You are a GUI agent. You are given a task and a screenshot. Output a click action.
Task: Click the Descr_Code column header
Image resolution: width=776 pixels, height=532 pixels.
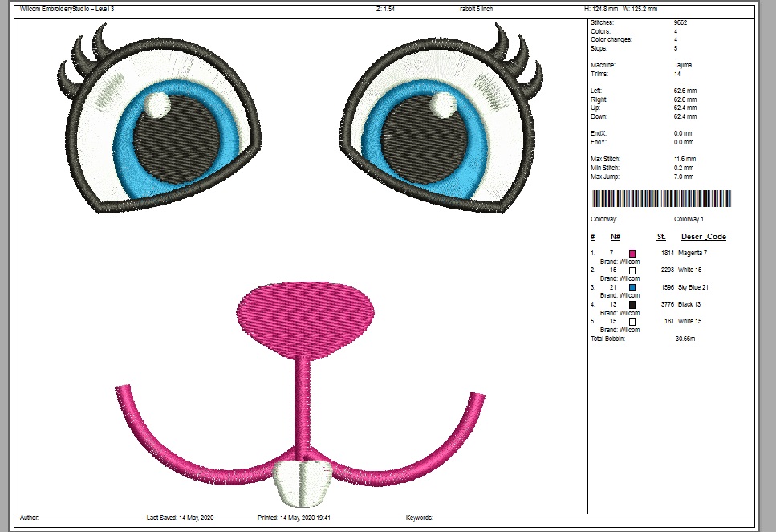tap(703, 237)
